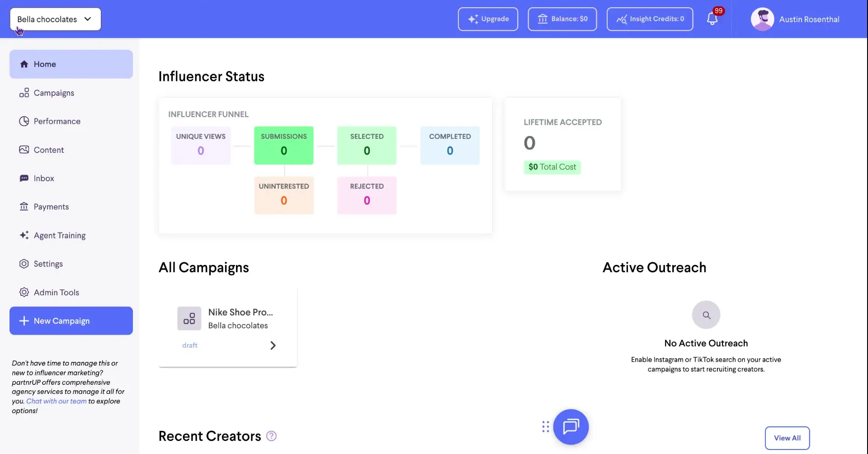Screen dimensions: 868x454
Task: Open the Bella chocolates workspace dropdown
Action: pos(55,19)
